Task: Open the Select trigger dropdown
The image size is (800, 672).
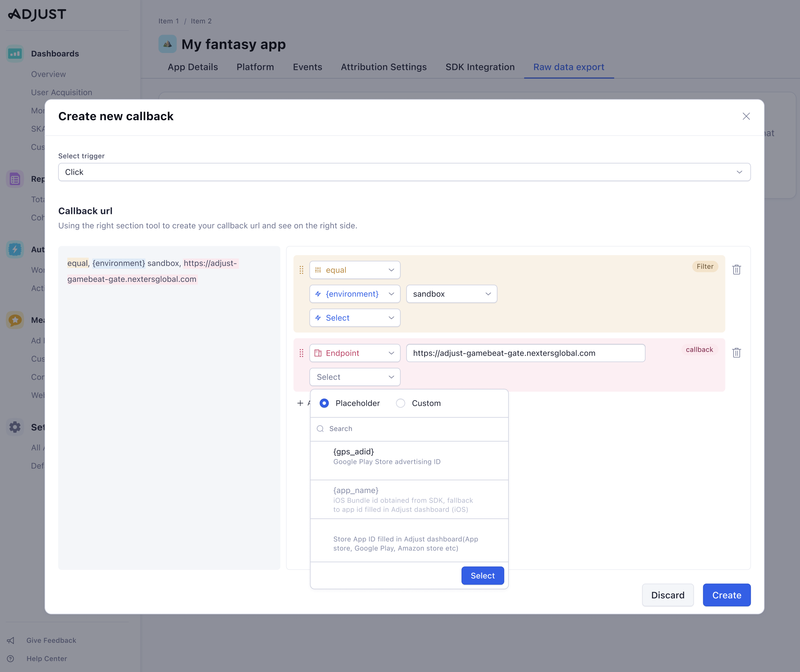Action: [x=404, y=172]
